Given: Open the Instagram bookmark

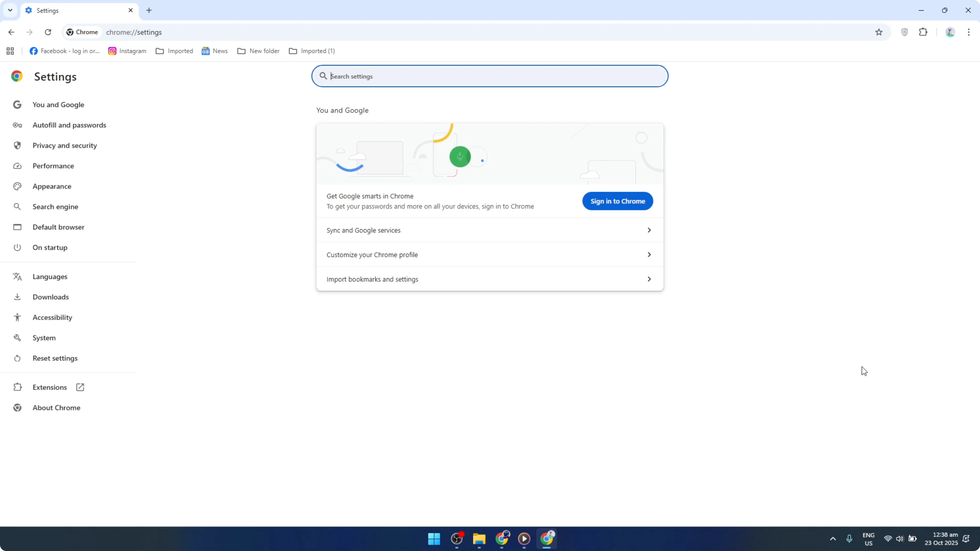Looking at the screenshot, I should point(127,51).
